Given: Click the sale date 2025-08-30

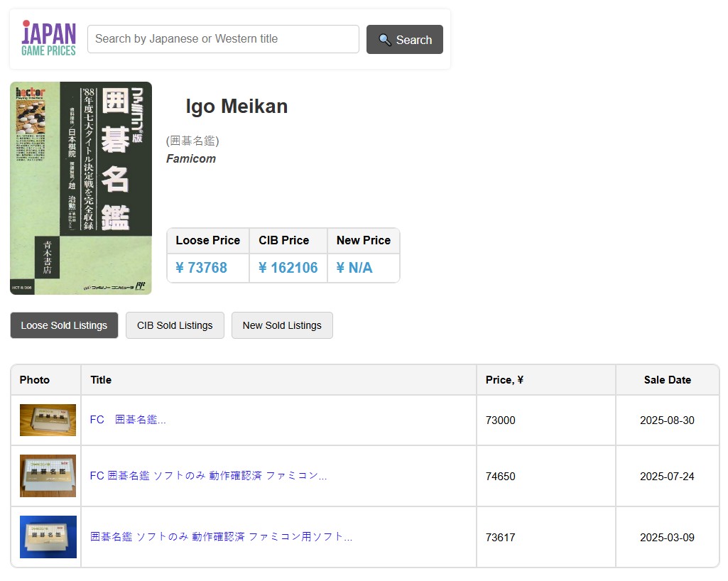Looking at the screenshot, I should click(667, 420).
